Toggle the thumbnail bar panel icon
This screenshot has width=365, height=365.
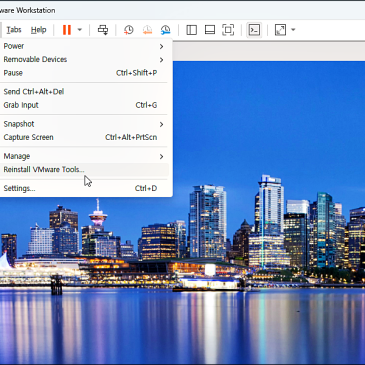click(x=210, y=30)
